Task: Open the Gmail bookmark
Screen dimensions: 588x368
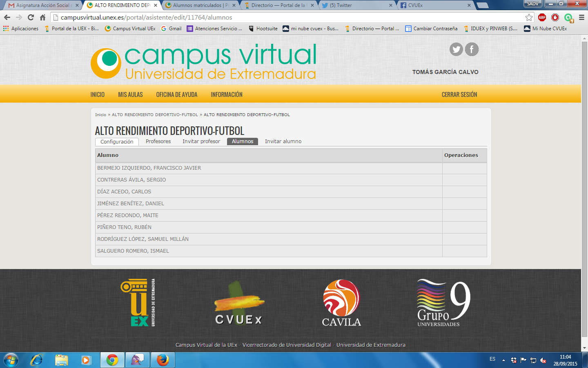Action: click(171, 29)
